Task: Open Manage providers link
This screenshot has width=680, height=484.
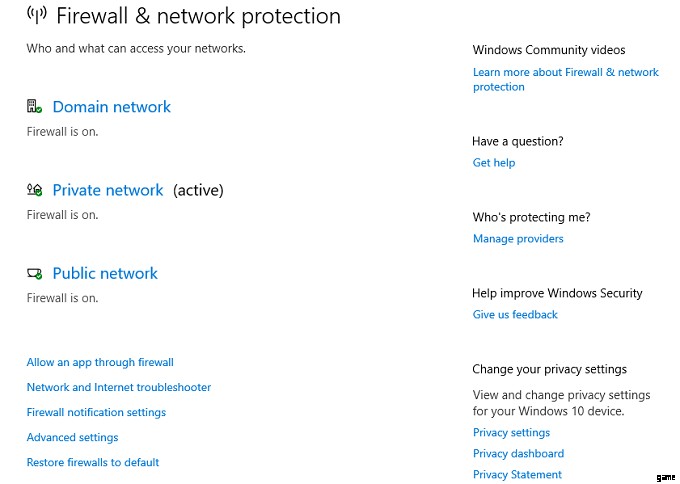Action: [518, 238]
